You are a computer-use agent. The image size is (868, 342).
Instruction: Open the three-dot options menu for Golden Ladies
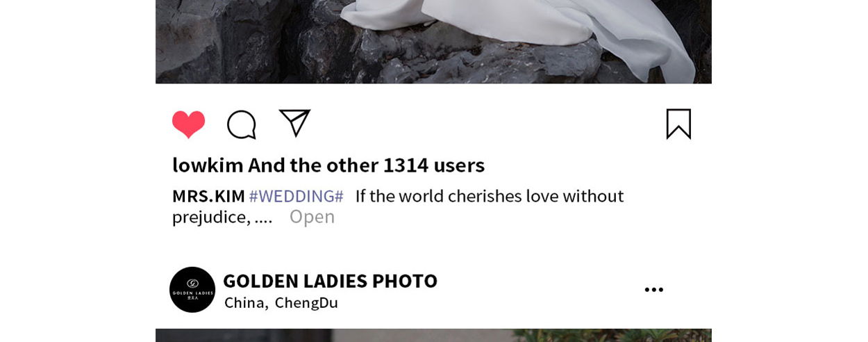653,290
